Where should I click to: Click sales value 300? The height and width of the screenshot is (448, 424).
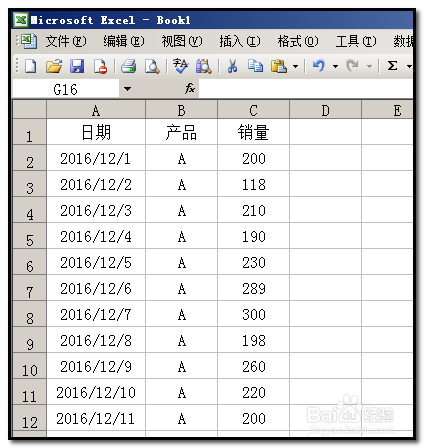pos(253,314)
